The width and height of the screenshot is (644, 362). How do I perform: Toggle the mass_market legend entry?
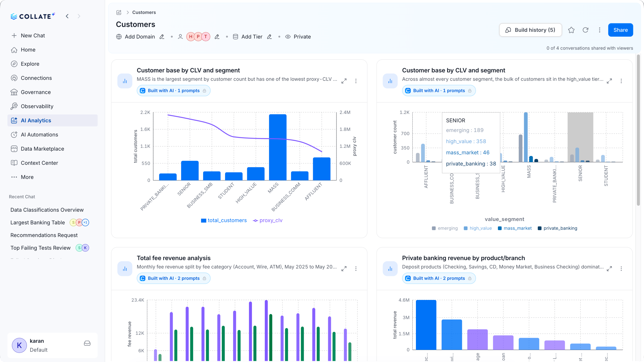[x=515, y=228]
